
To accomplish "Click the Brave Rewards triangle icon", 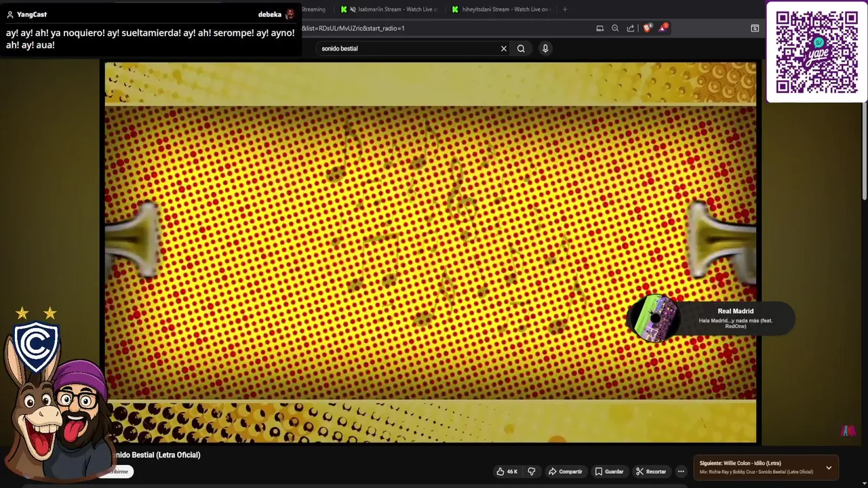I will 663,28.
